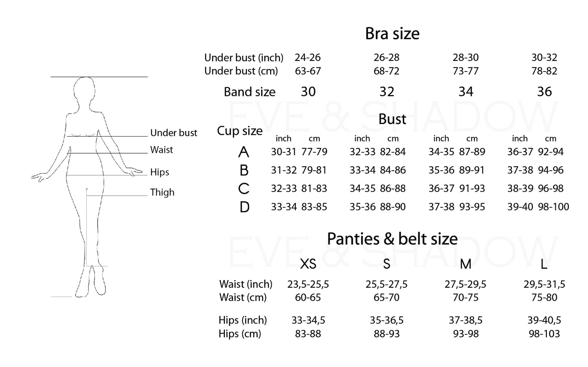Click the "Panties & belt size" heading

point(392,239)
